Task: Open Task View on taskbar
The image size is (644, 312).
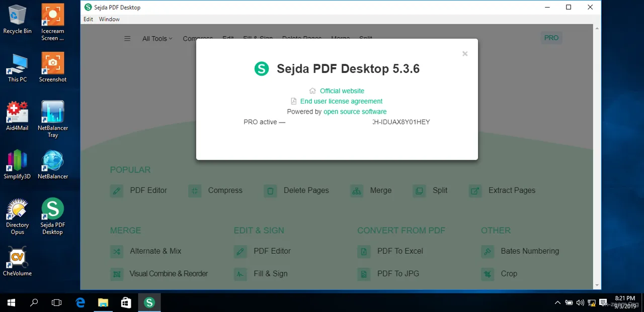Action: click(x=57, y=302)
